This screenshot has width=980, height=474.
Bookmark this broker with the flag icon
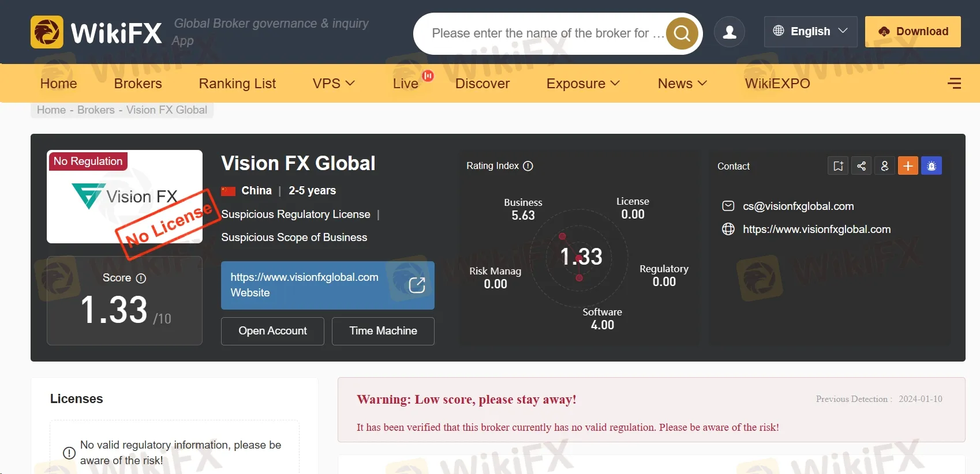(x=838, y=166)
